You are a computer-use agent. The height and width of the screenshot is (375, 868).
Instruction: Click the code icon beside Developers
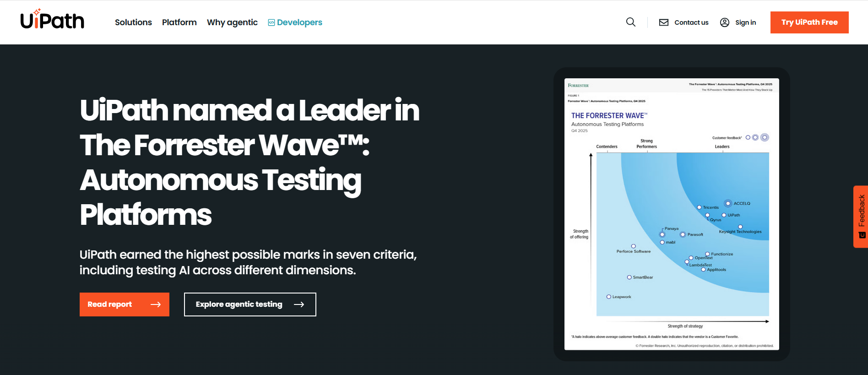271,22
